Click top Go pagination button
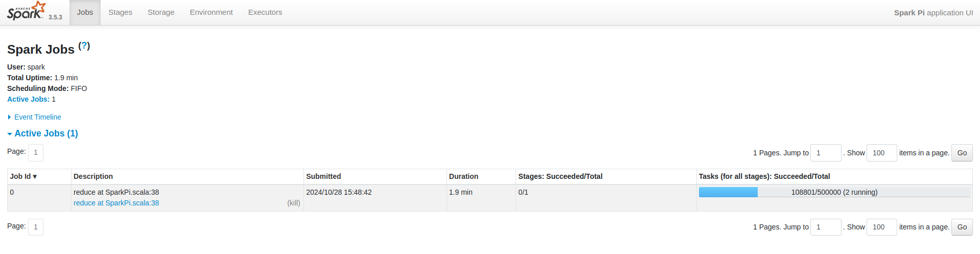 click(x=962, y=153)
